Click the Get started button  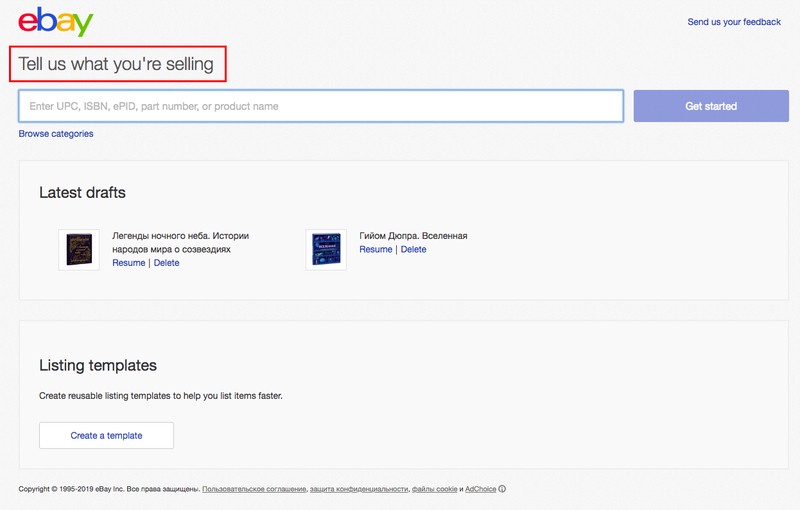pos(711,106)
